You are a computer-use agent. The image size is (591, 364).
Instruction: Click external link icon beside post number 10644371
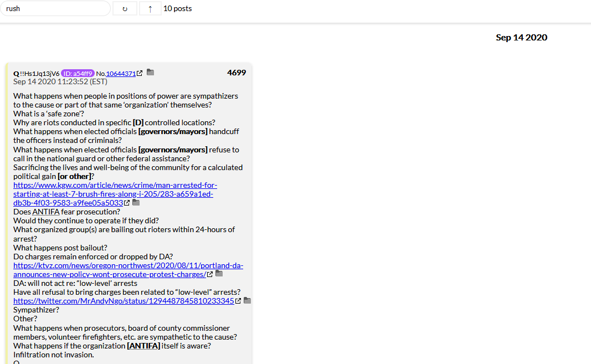coord(140,73)
